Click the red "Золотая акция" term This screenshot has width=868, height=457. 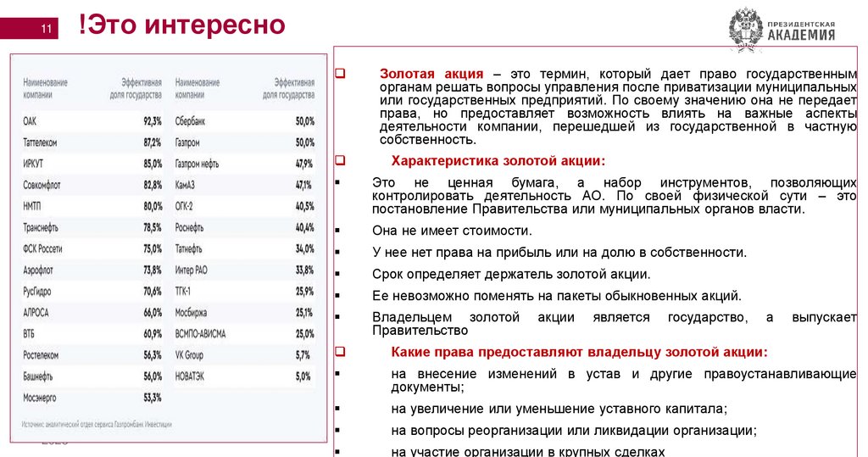pyautogui.click(x=431, y=74)
